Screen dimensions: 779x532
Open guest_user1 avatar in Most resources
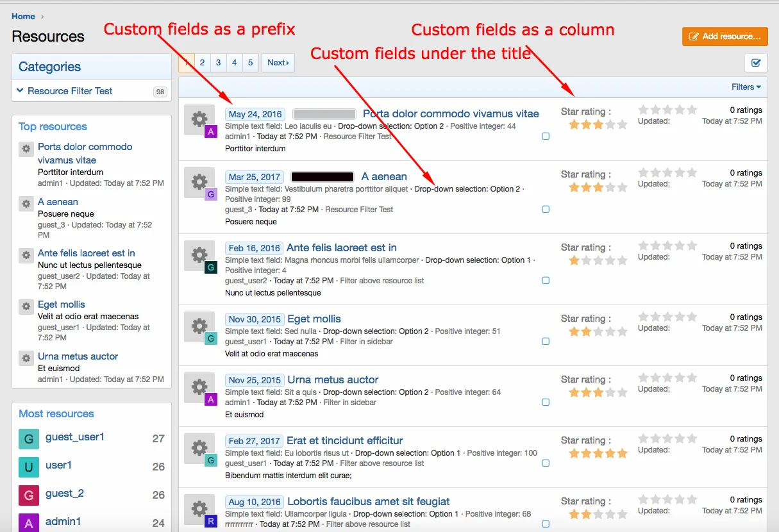coord(29,439)
